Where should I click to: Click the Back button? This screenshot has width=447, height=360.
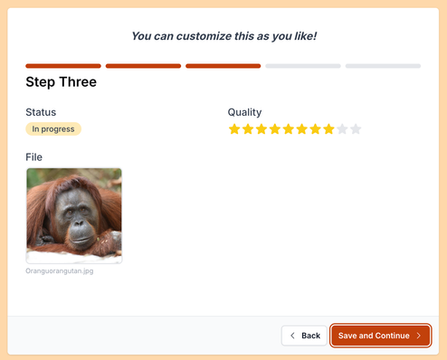304,336
